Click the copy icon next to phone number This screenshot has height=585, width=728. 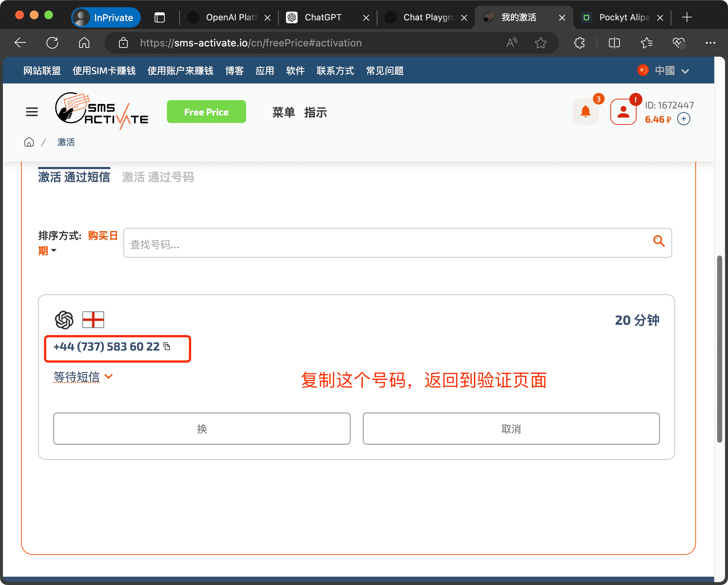point(167,347)
